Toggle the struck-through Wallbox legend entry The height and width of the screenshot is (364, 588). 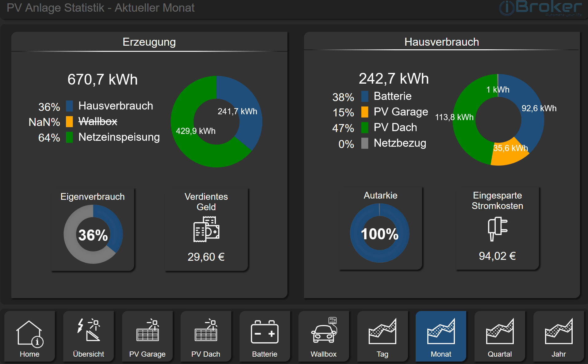98,122
